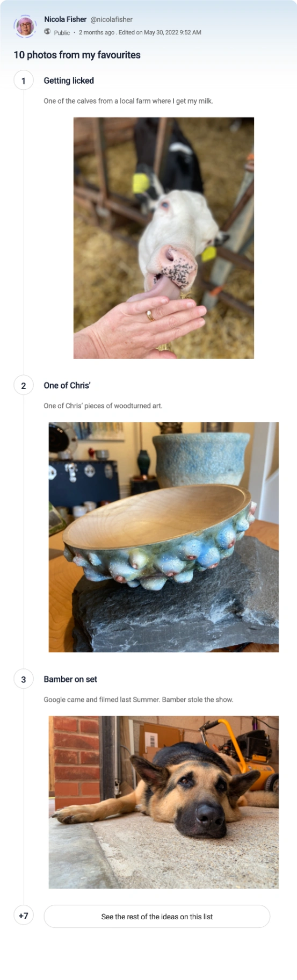Open the woodturned bowl photo
The image size is (297, 980).
164,537
